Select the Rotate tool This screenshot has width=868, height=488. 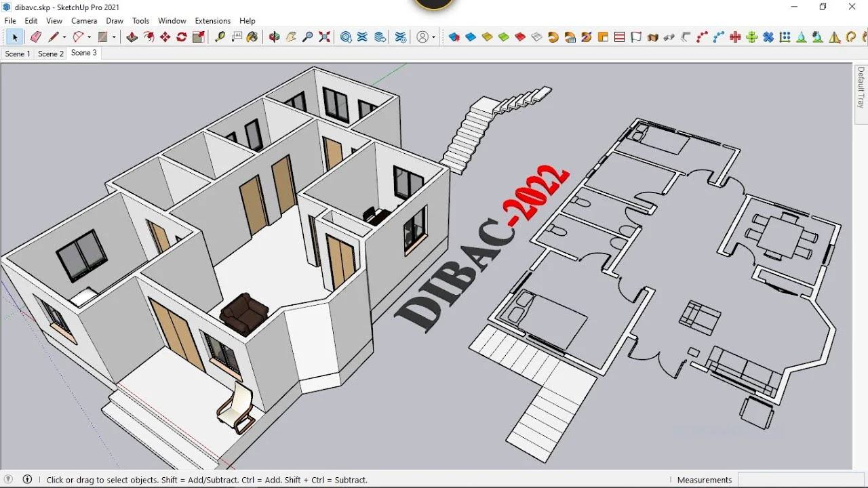[182, 37]
